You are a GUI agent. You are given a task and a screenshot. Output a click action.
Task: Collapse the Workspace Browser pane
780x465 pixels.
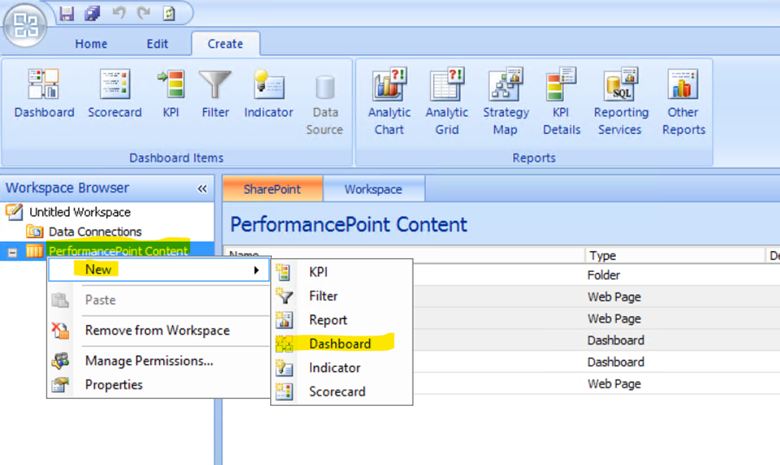(x=202, y=188)
